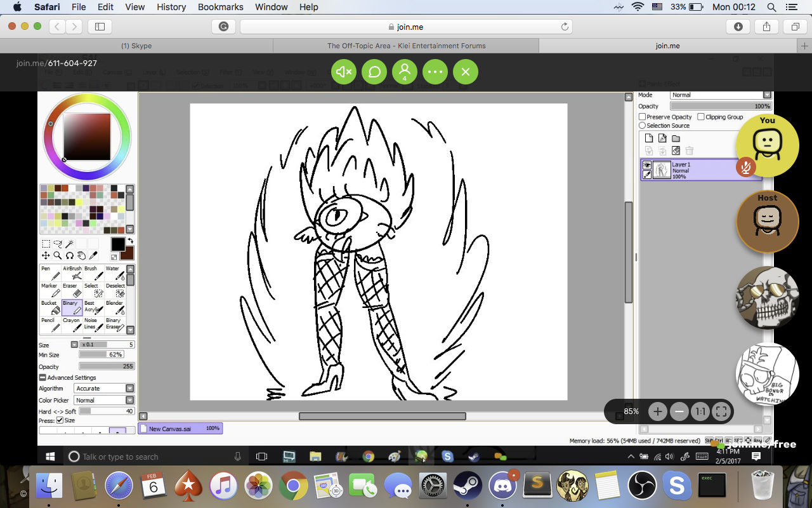
Task: Click the 1:1 actual size button
Action: (700, 411)
